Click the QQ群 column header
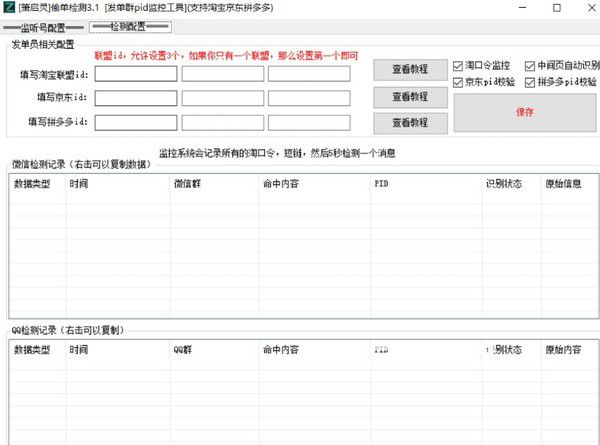Screen dimensions: 600x445 coord(215,350)
